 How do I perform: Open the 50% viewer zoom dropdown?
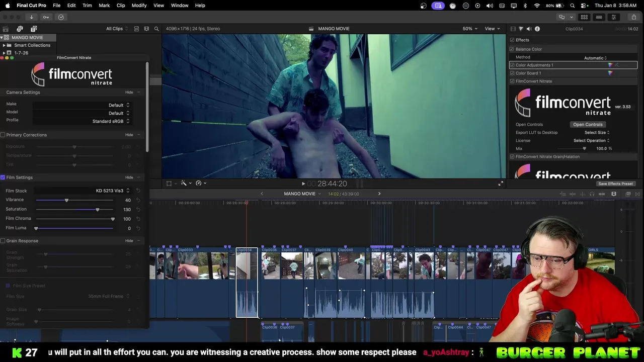470,29
